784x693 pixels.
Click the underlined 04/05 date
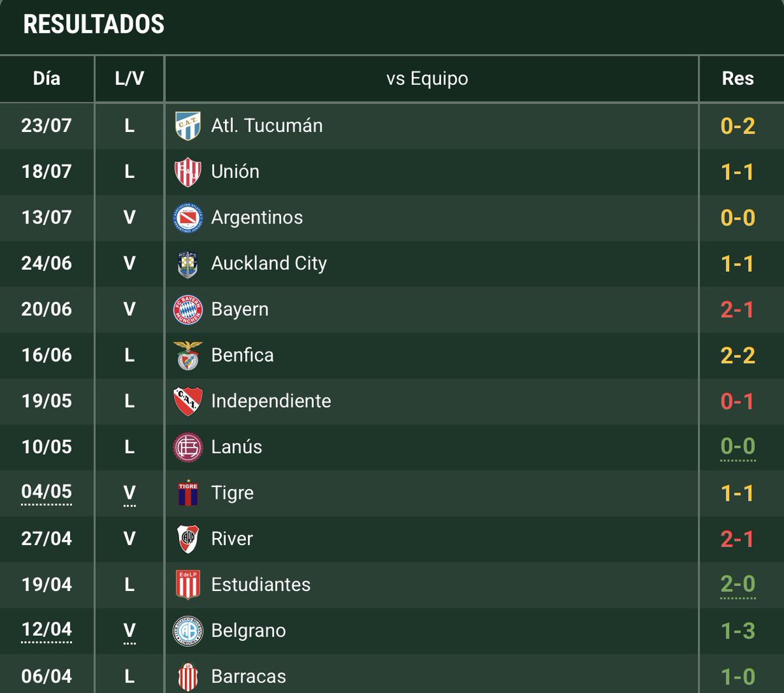[x=46, y=493]
